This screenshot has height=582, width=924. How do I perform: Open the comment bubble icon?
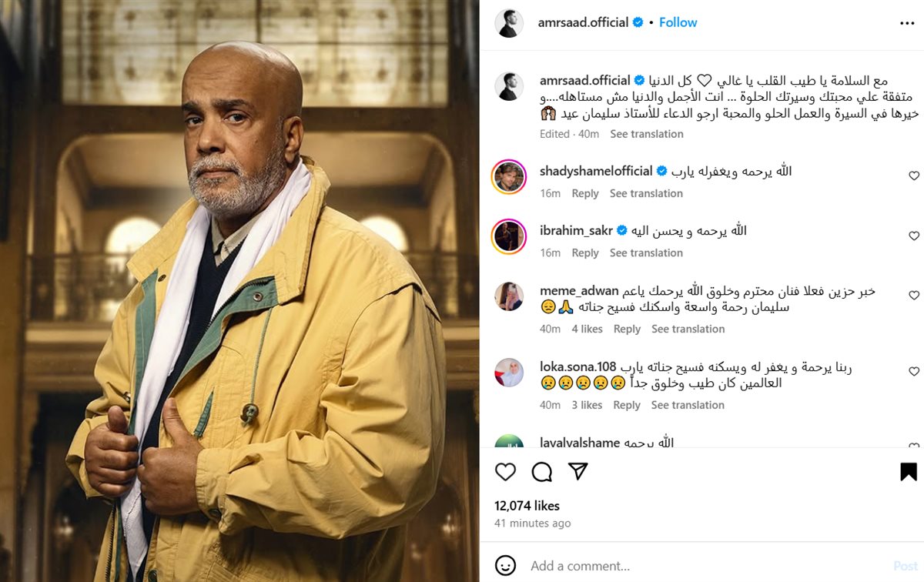542,472
